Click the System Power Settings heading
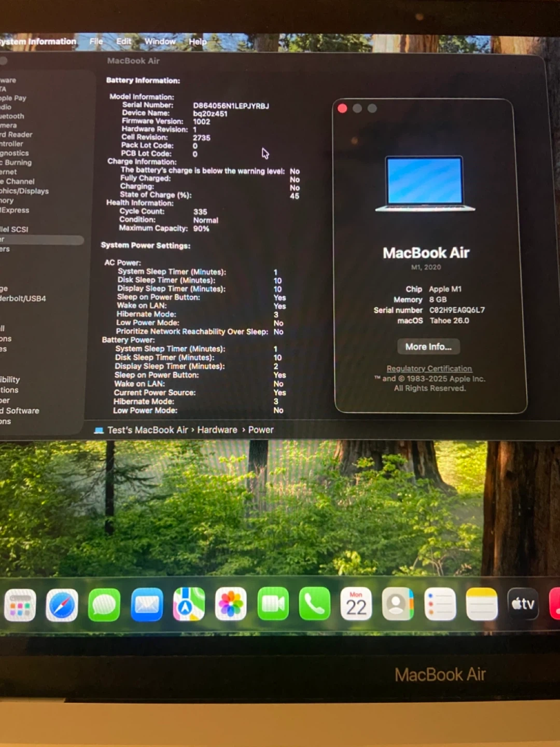Viewport: 560px width, 747px height. 146,245
